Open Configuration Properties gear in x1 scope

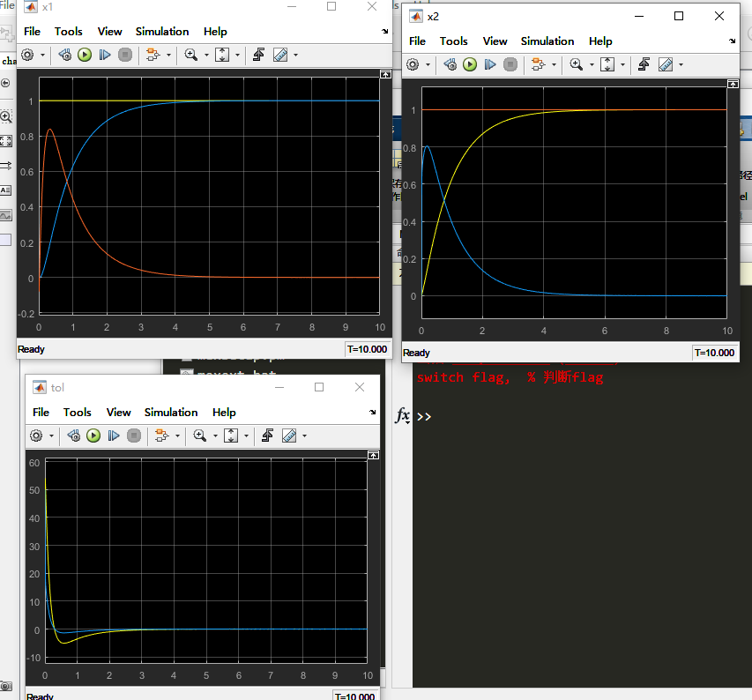[x=28, y=55]
